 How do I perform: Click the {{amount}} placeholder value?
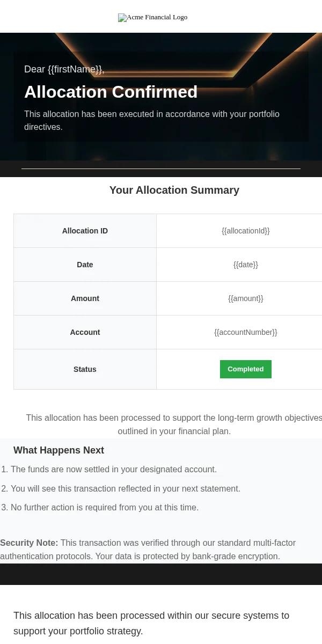(246, 298)
